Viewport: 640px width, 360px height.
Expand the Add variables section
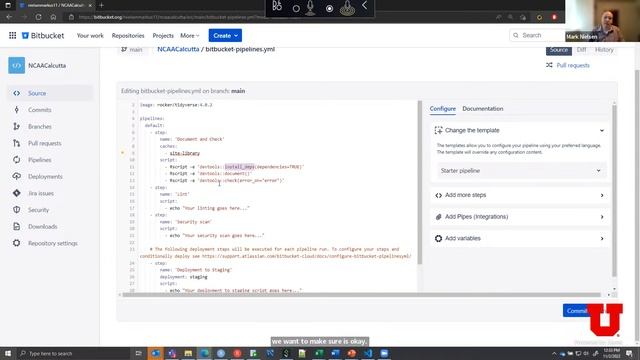coord(519,238)
